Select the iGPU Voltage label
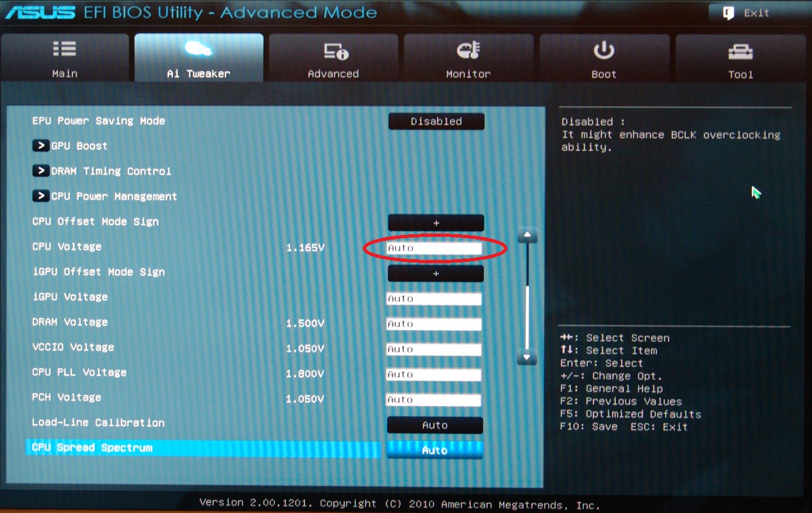 click(x=70, y=296)
